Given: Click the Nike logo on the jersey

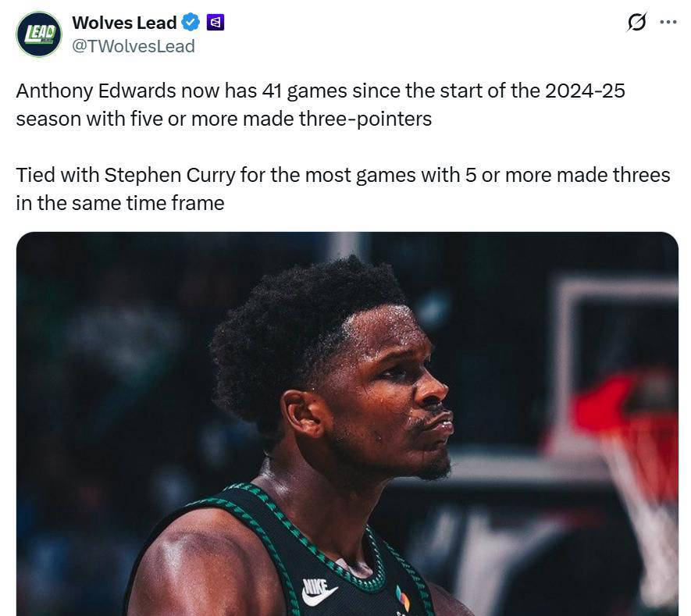Looking at the screenshot, I should point(319,592).
